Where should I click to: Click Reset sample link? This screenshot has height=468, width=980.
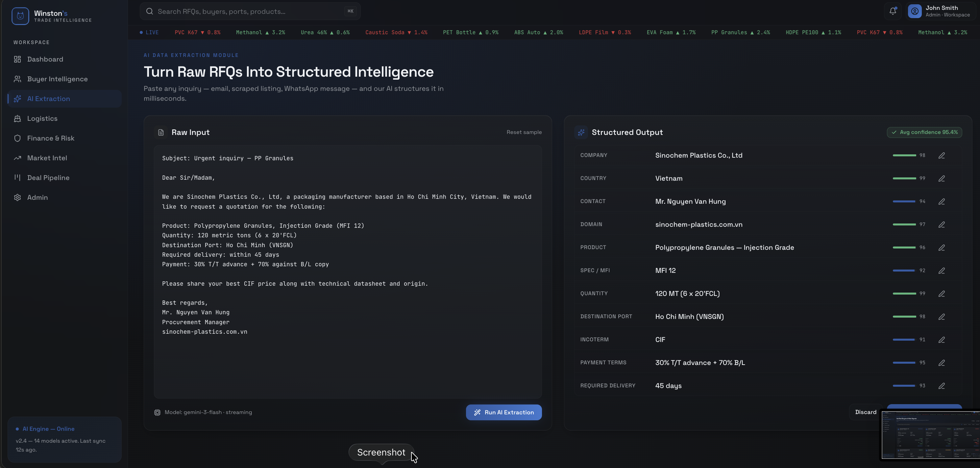[x=524, y=132]
